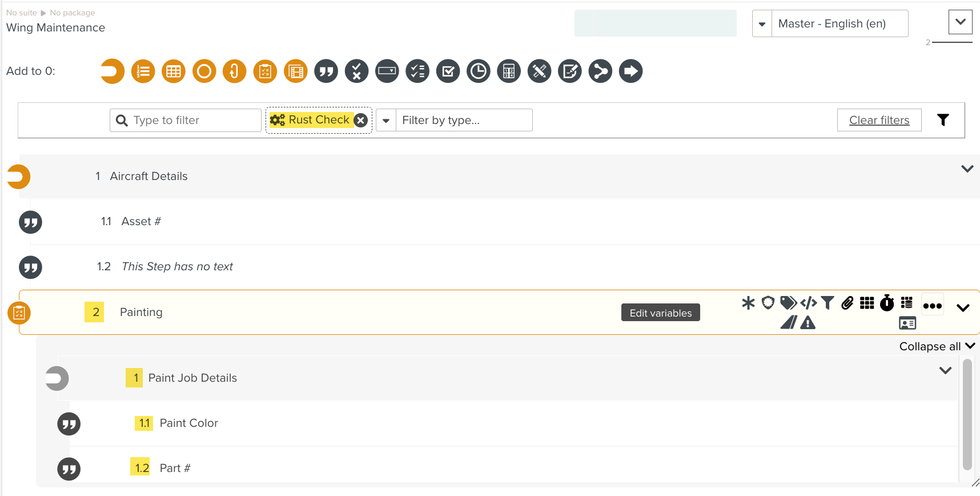The image size is (980, 496).
Task: Add the clipboard checklist step type from the toolbar
Action: click(265, 71)
